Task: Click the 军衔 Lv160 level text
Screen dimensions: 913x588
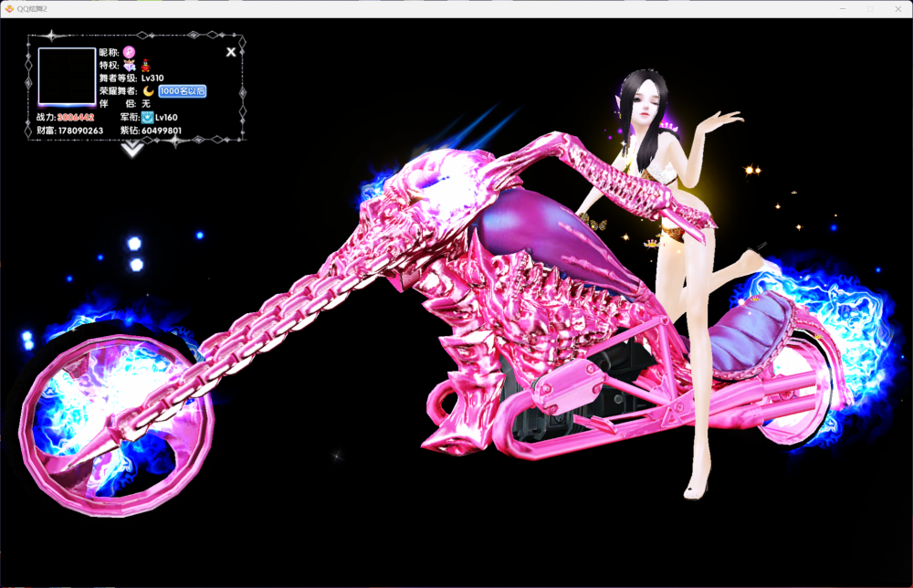Action: tap(166, 117)
